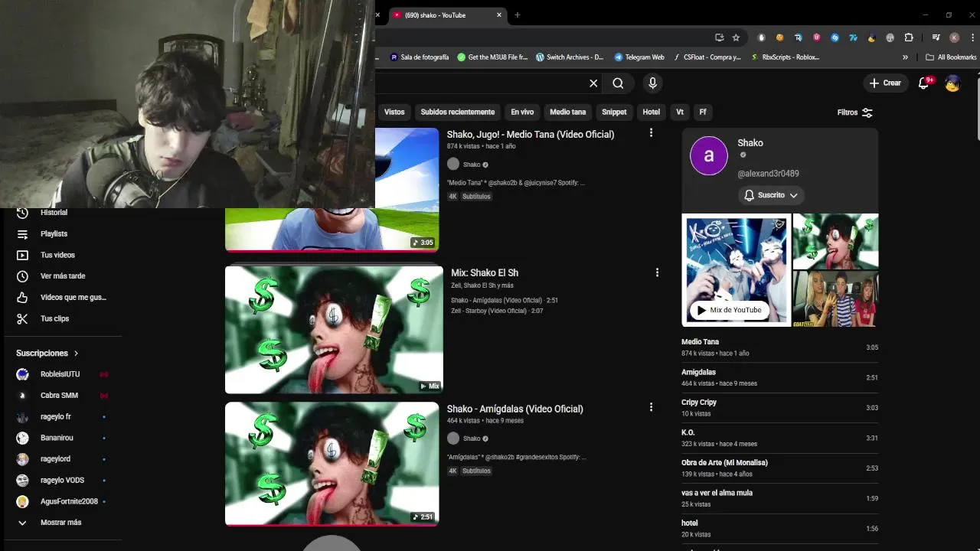This screenshot has height=551, width=980.
Task: Select the Snippet filter chip
Action: [x=614, y=112]
